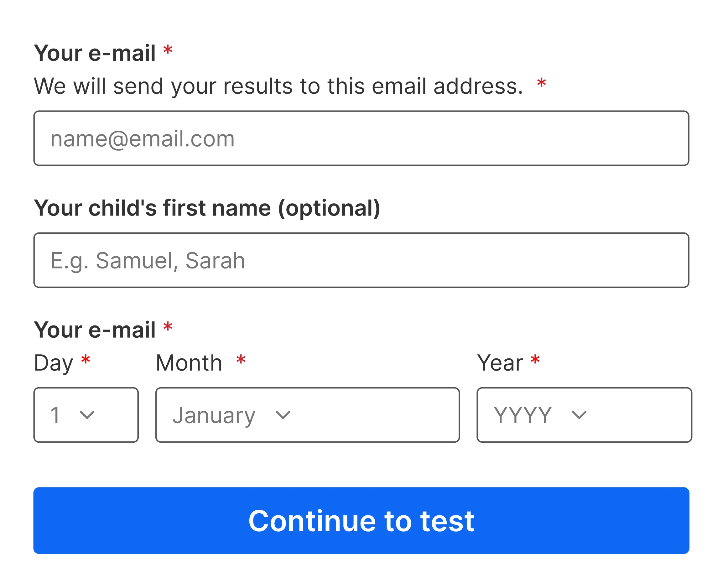Click the email address input field
This screenshot has width=723, height=588.
361,138
